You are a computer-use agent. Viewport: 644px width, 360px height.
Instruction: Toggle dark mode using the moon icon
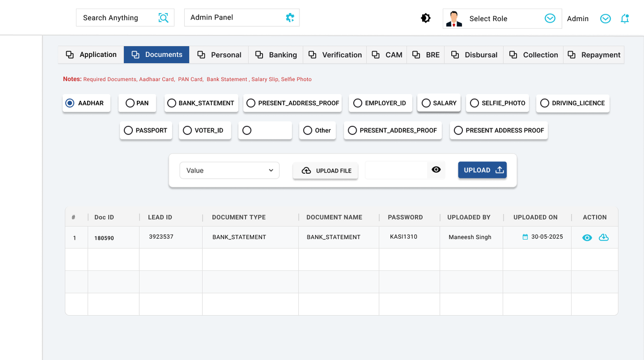tap(426, 18)
